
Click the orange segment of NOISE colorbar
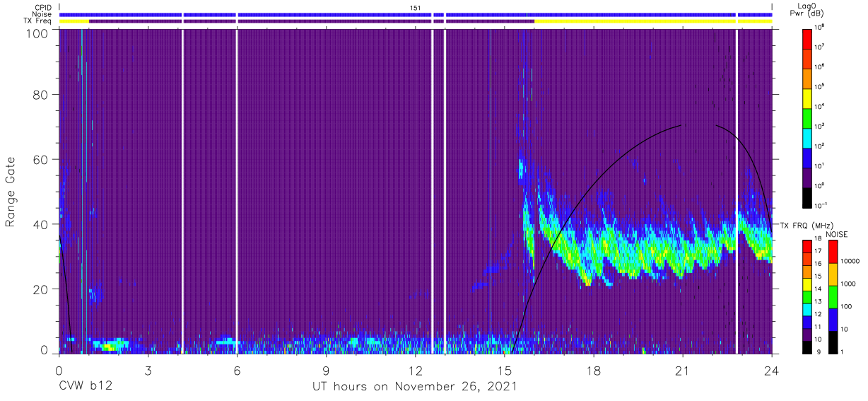(833, 274)
